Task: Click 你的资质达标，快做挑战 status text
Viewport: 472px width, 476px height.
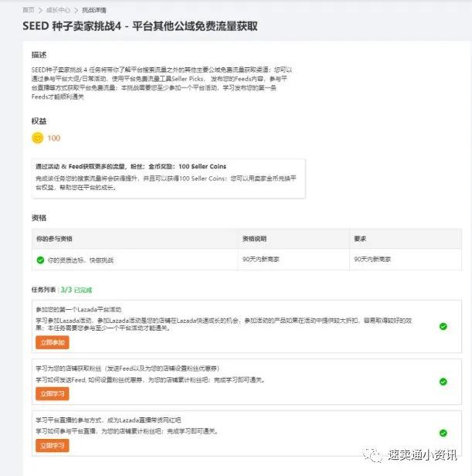Action: coord(81,260)
